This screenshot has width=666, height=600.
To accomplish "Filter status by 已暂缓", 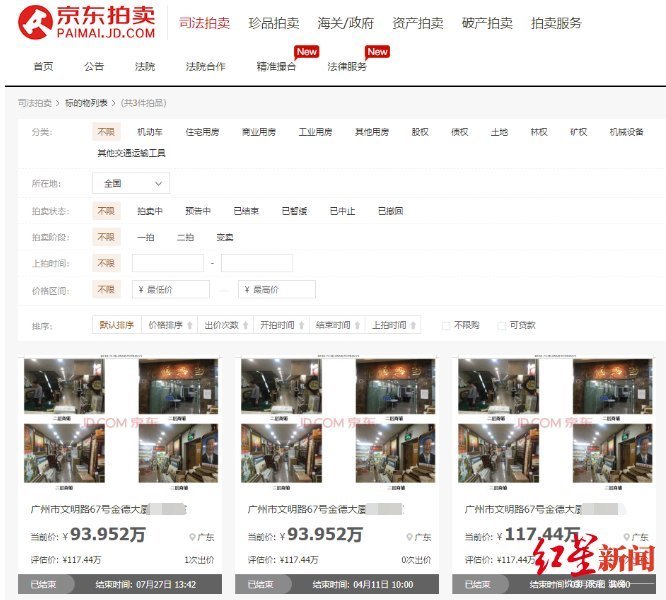I will coord(294,211).
